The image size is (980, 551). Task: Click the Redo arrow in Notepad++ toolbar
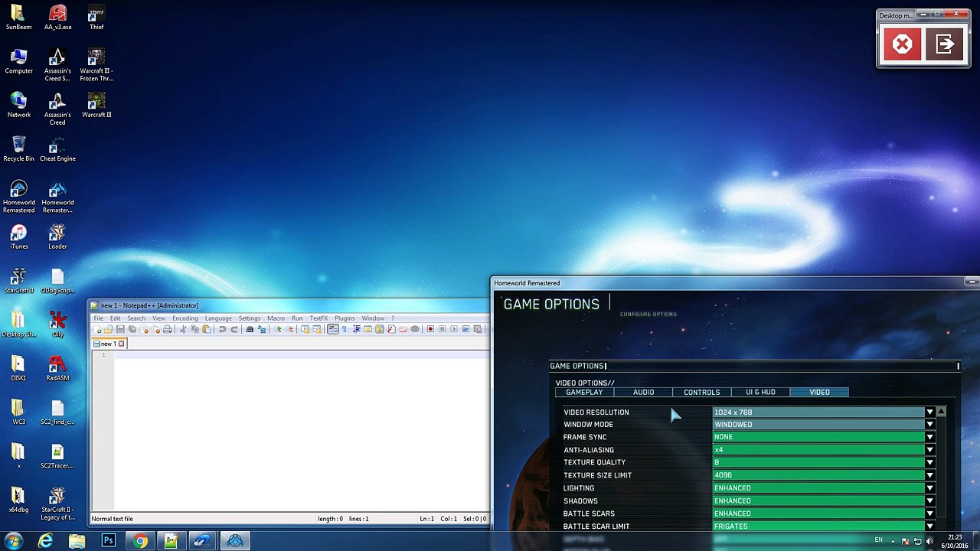tap(234, 329)
